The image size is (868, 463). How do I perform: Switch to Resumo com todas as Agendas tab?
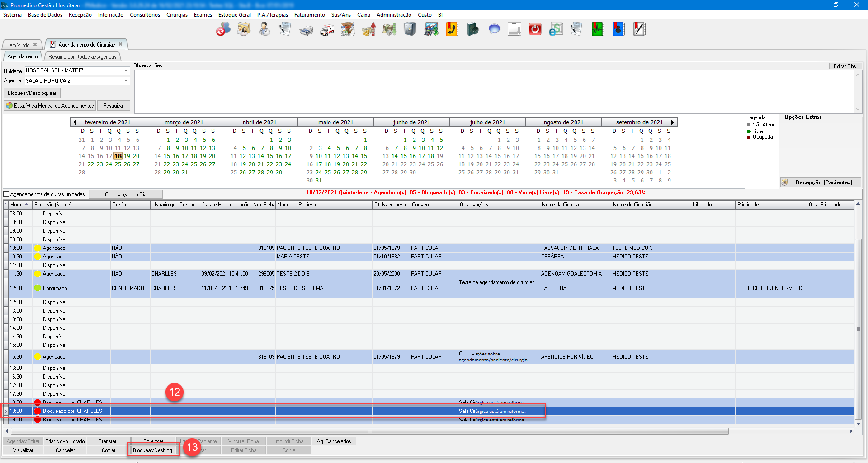82,57
